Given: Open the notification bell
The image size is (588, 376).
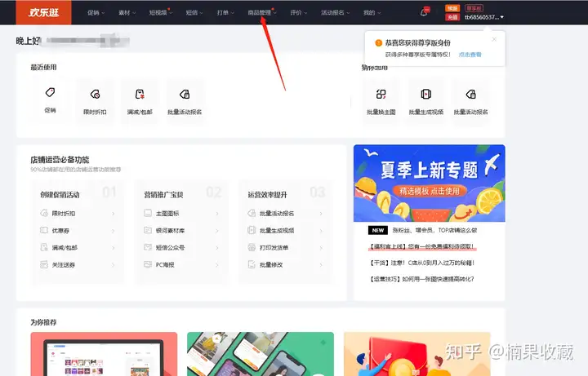Looking at the screenshot, I should [424, 12].
